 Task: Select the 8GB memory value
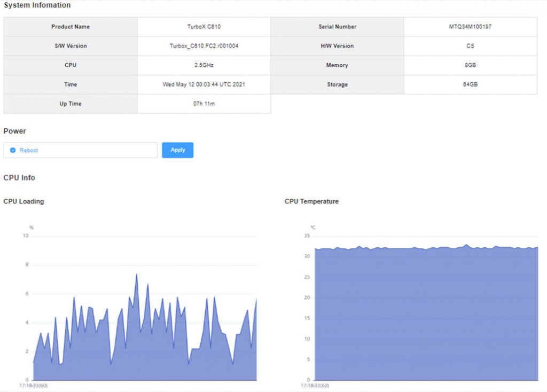point(470,65)
